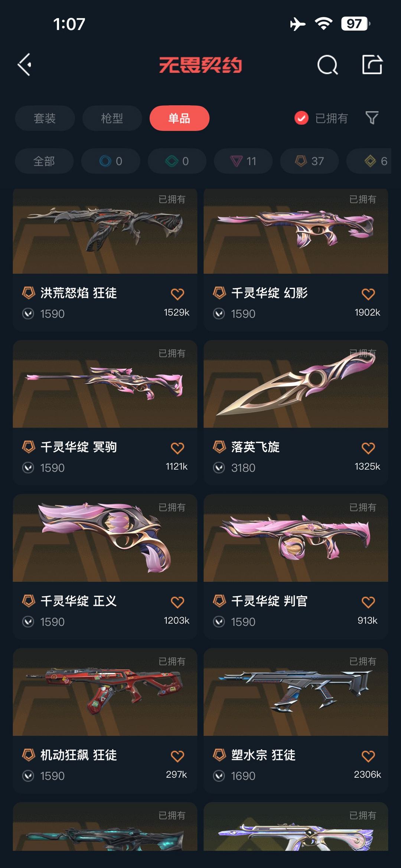Viewport: 401px width, 868px height.
Task: Toggle heart on 千灵华绽 正义
Action: pos(177,602)
